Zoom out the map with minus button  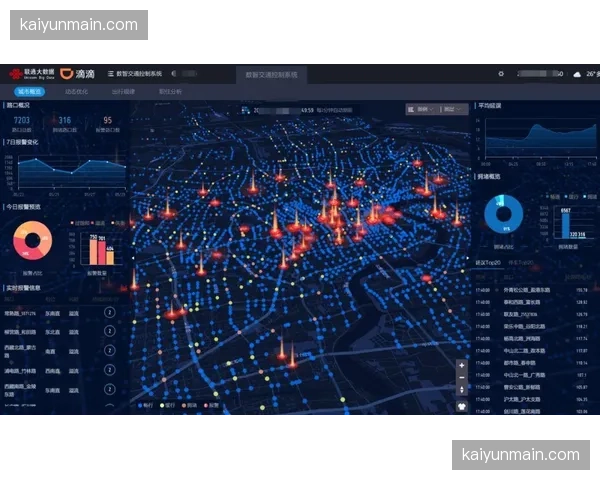point(461,379)
